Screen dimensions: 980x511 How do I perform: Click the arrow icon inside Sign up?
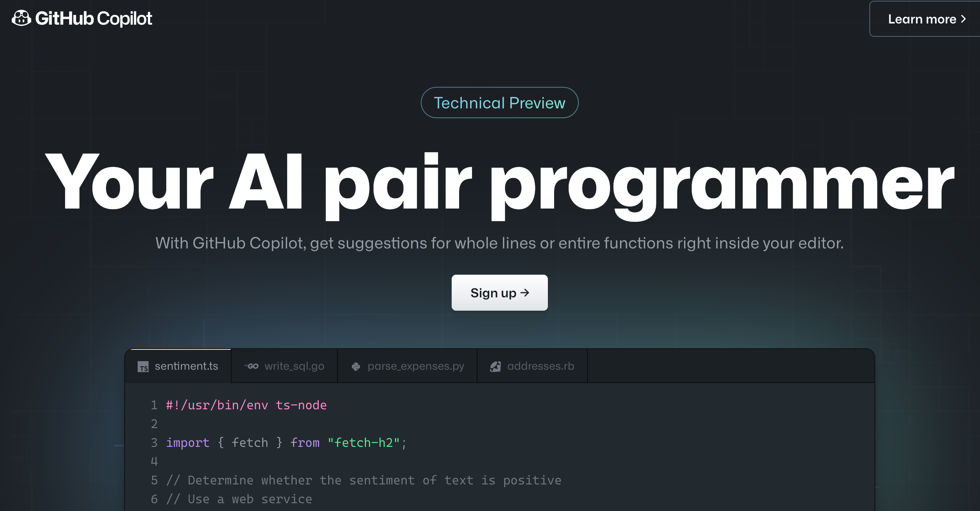tap(525, 293)
